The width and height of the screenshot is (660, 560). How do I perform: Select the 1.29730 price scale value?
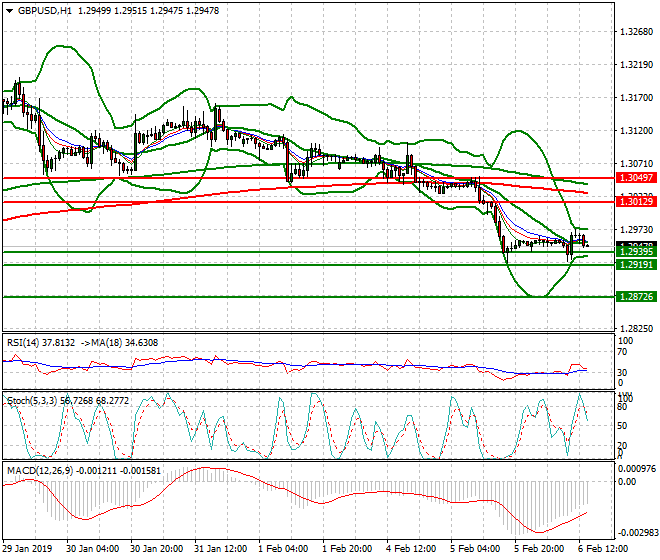[x=637, y=230]
